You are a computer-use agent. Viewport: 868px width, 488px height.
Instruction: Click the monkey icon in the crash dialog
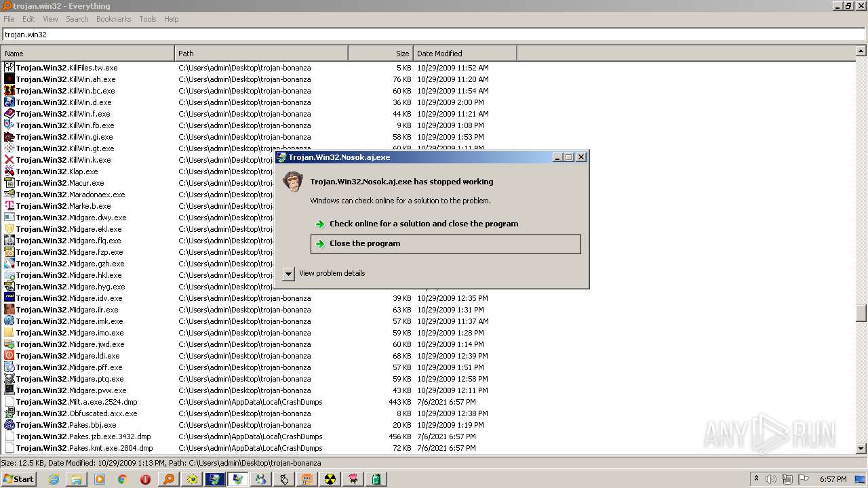click(292, 181)
